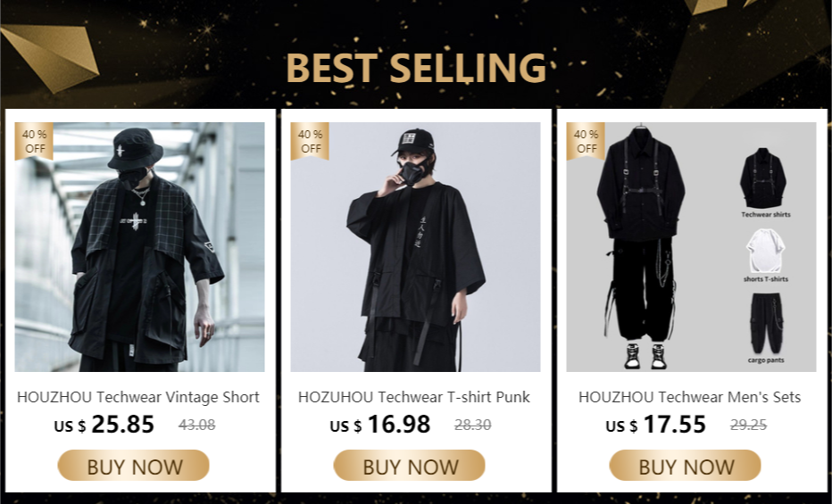Select the cargo pants small image
This screenshot has width=832, height=504.
(x=766, y=326)
